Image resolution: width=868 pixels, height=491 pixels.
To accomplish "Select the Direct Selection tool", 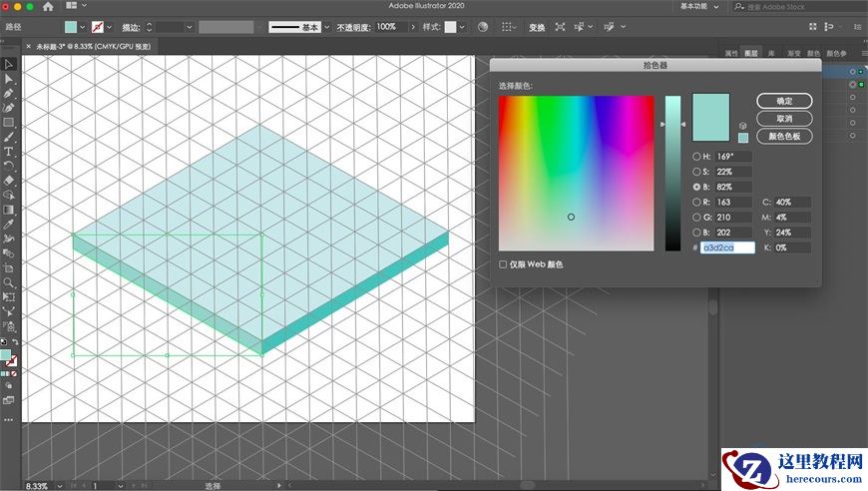I will pos(8,79).
